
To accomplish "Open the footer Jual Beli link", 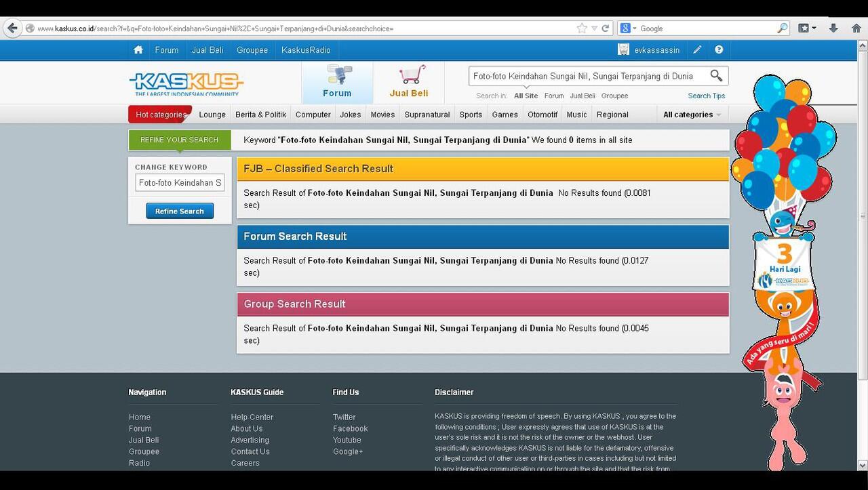I will (x=144, y=441).
